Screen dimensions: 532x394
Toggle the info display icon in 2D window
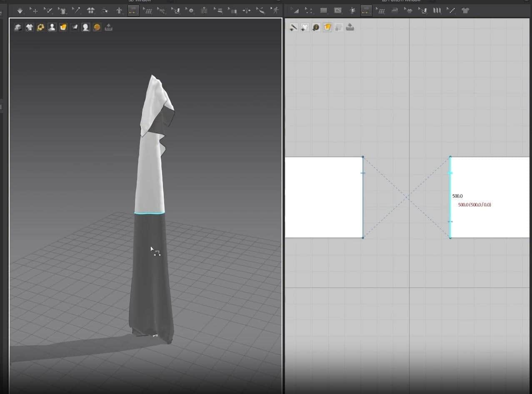(316, 28)
